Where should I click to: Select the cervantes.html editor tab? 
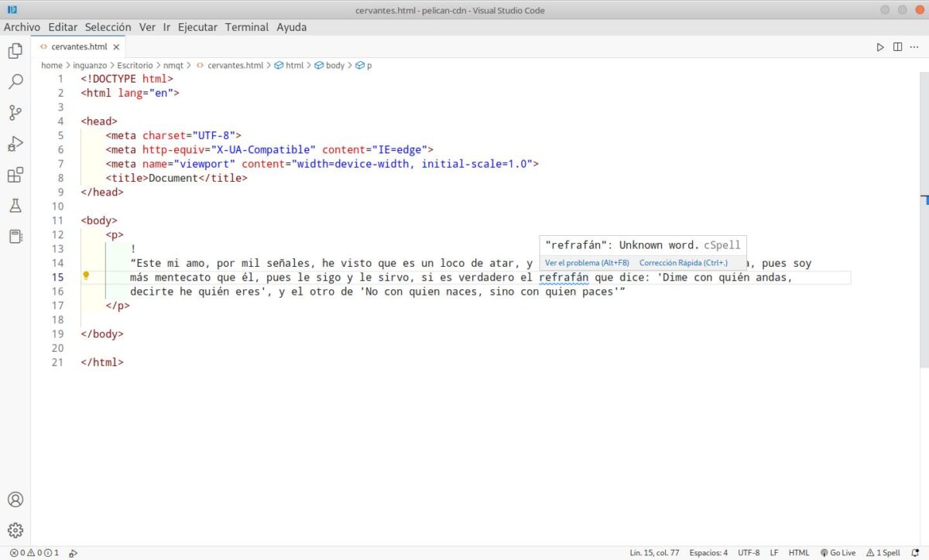[x=79, y=47]
